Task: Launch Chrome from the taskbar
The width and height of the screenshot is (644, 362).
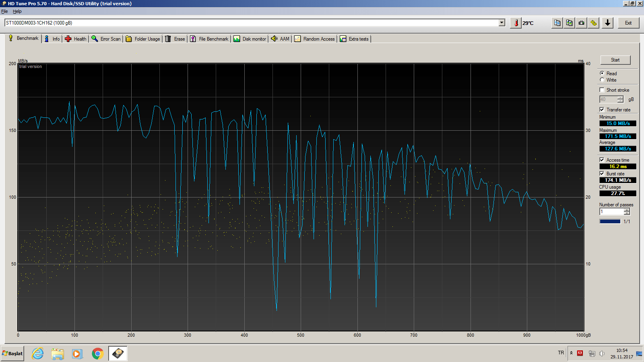Action: 97,354
